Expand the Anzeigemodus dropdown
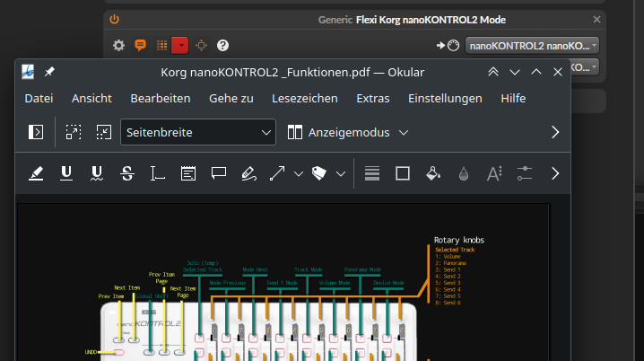The width and height of the screenshot is (644, 361). tap(348, 132)
